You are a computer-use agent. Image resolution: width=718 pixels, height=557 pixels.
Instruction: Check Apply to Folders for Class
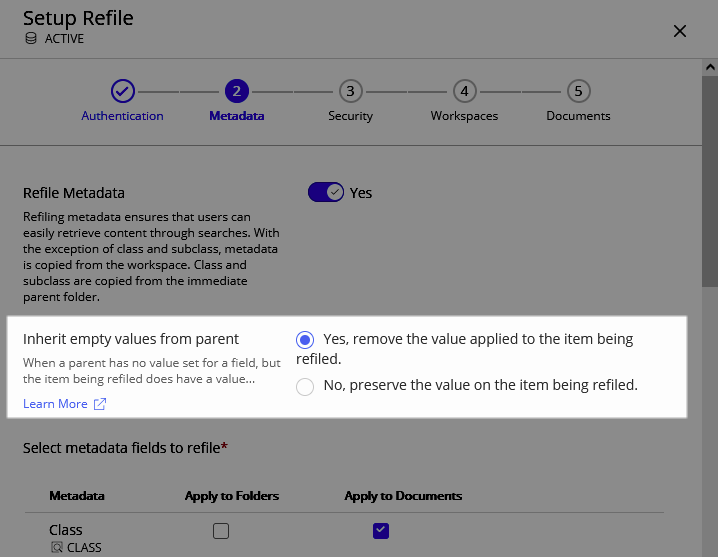(221, 531)
